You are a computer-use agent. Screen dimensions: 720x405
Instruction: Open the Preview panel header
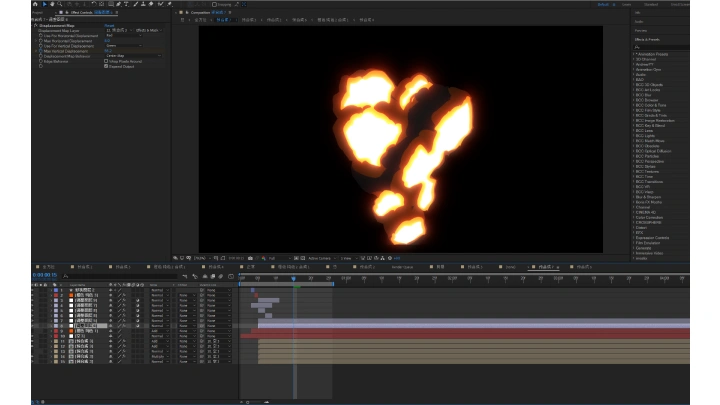point(641,31)
